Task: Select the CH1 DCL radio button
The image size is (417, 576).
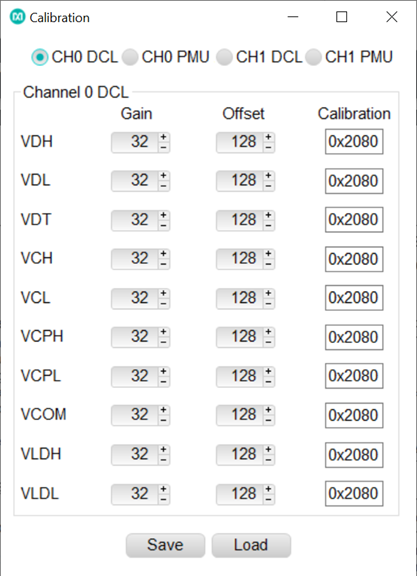Action: pos(224,57)
